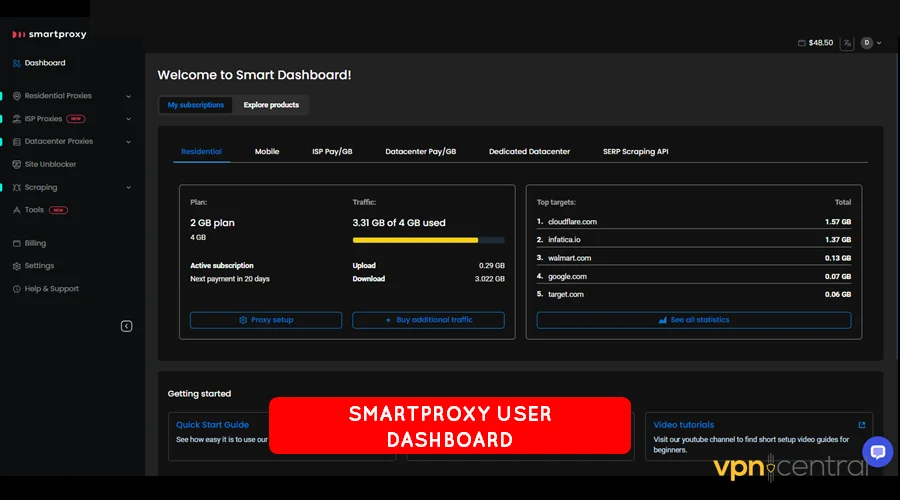Switch to Datacenter Pay/GB tab

click(421, 152)
